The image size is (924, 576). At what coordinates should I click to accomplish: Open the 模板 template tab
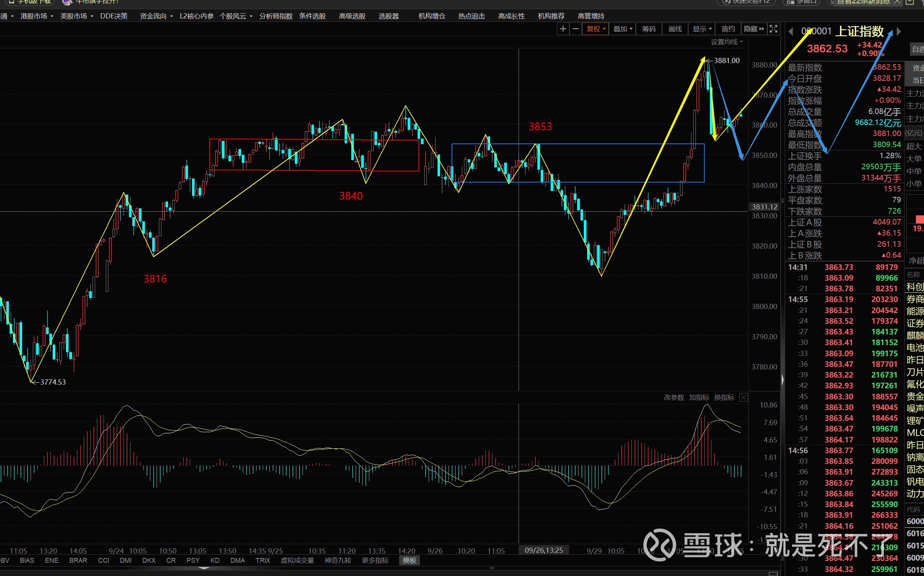coord(409,561)
